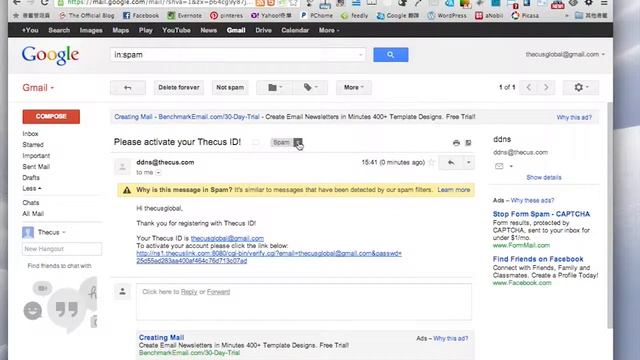
Task: Open the More actions dropdown
Action: pos(353,87)
